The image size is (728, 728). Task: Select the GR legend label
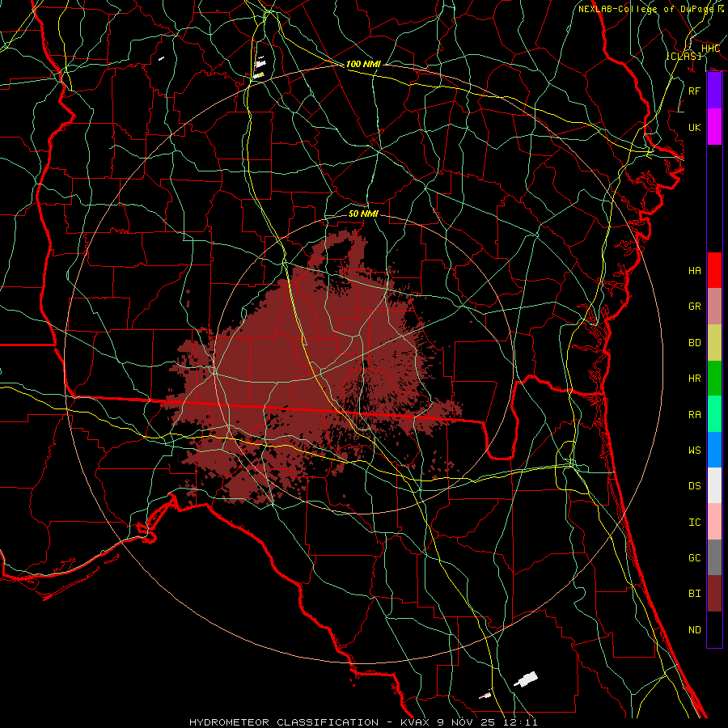(695, 307)
